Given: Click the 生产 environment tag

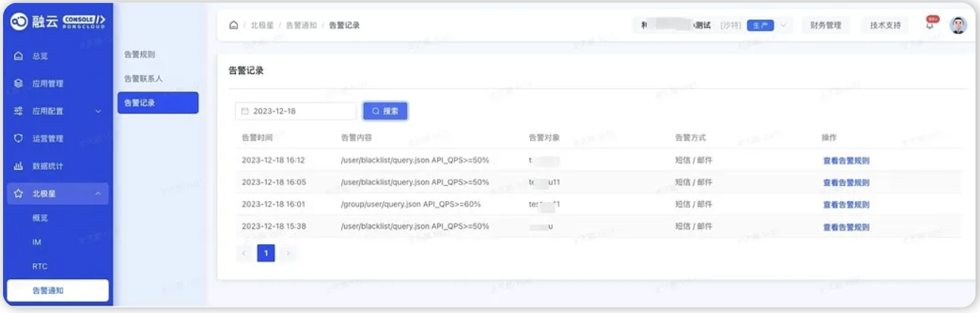Looking at the screenshot, I should [760, 26].
